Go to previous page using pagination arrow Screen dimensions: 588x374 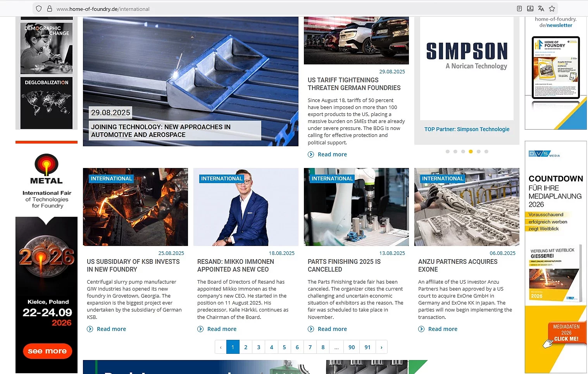coord(221,347)
